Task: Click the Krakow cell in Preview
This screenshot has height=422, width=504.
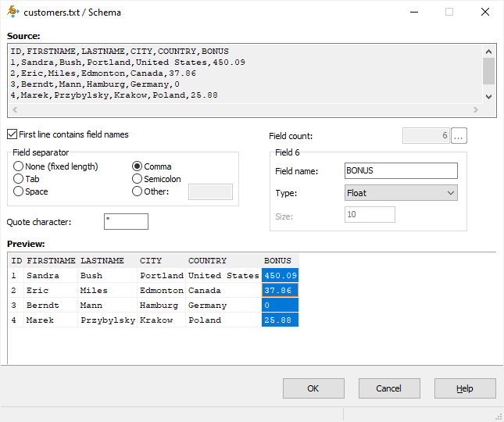Action: click(x=161, y=320)
